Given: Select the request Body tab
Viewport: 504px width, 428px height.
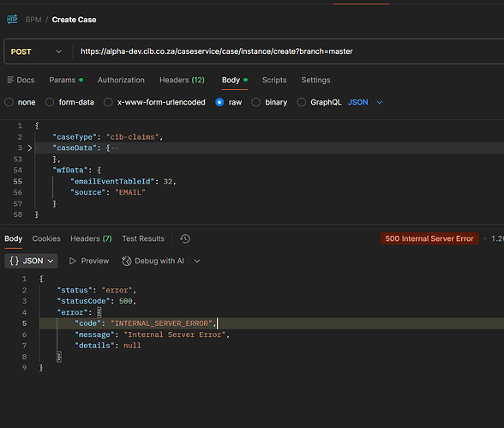Looking at the screenshot, I should coord(234,80).
